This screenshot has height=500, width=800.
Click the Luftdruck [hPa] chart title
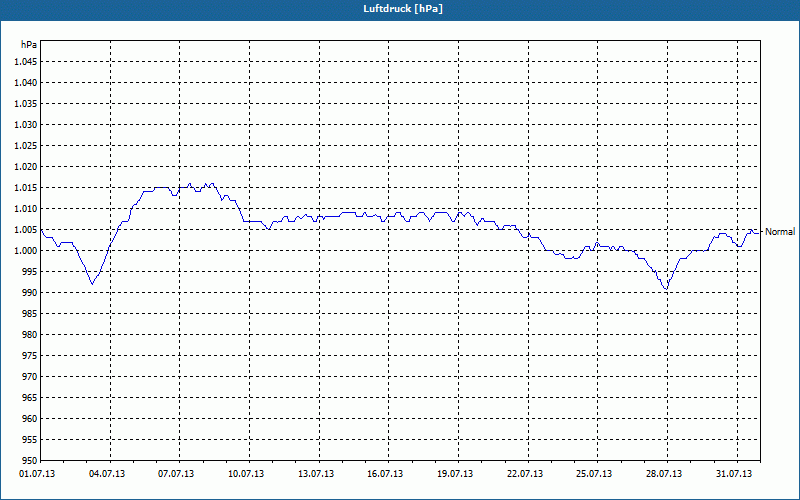pyautogui.click(x=403, y=9)
